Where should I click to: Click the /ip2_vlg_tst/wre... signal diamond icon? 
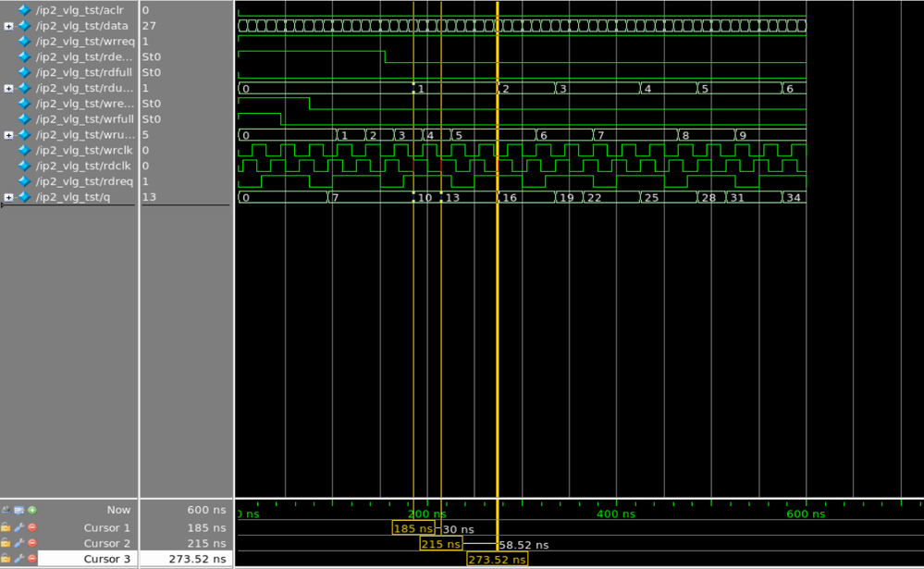24,104
